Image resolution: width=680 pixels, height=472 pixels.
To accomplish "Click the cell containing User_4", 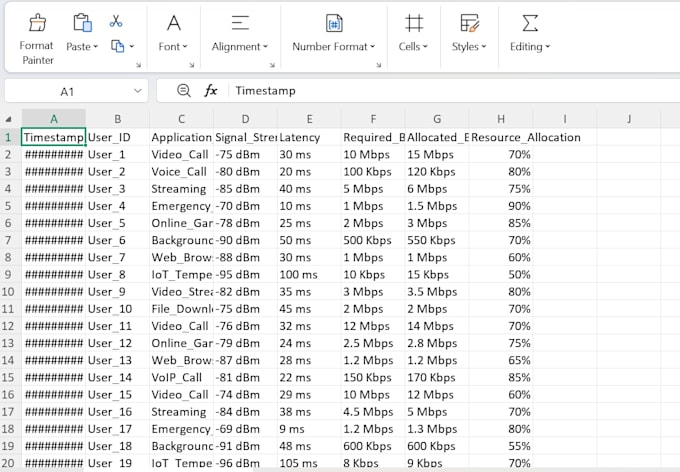I will point(117,206).
